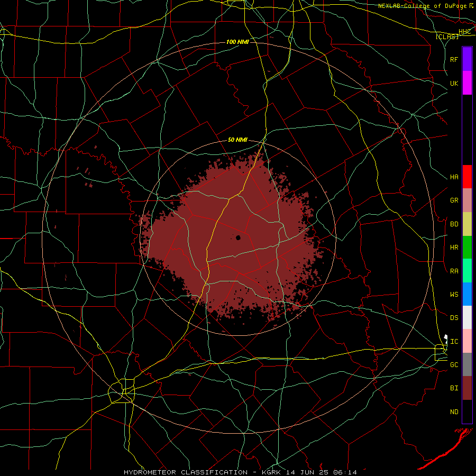The height and width of the screenshot is (476, 476).
Task: Click the DS legend label
Action: click(454, 318)
